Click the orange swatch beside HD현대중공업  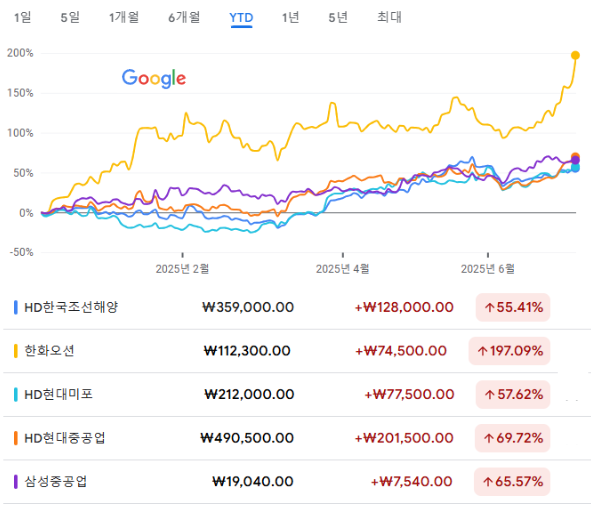[16, 438]
